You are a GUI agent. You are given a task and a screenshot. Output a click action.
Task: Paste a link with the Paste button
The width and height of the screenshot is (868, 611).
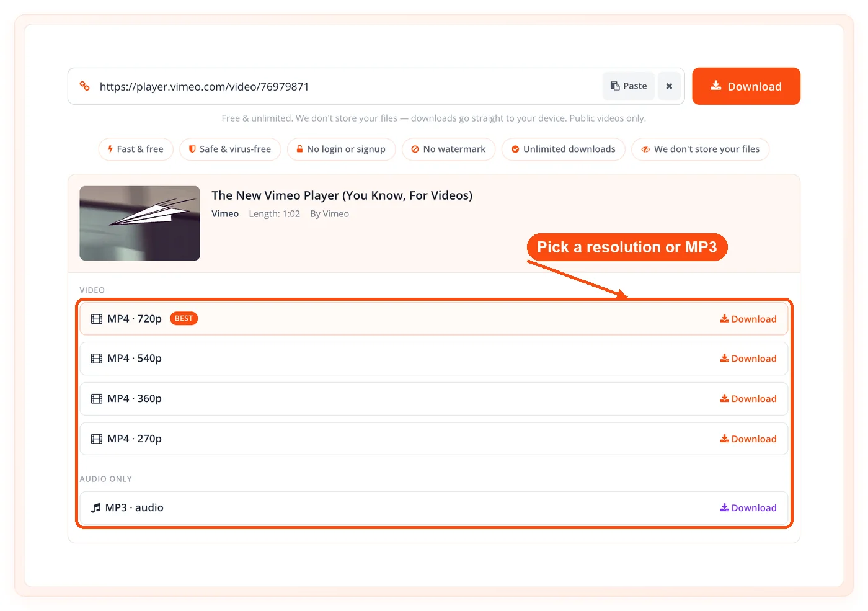tap(629, 86)
